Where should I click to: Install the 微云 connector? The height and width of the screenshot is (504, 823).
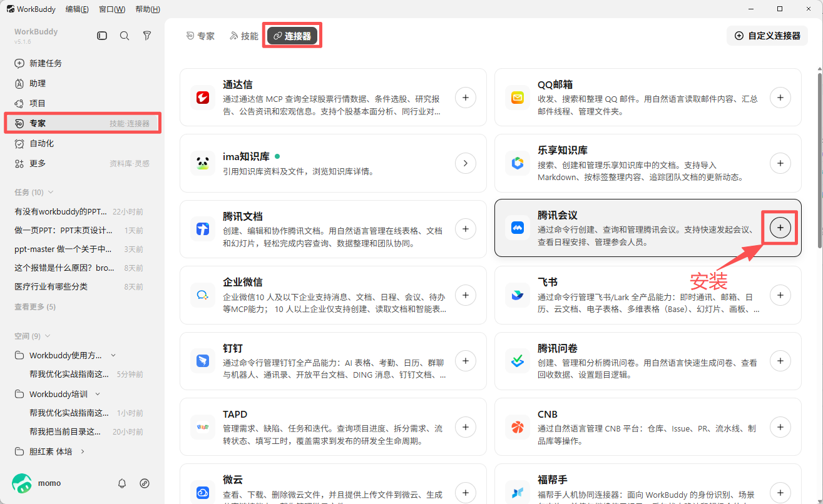coord(465,492)
